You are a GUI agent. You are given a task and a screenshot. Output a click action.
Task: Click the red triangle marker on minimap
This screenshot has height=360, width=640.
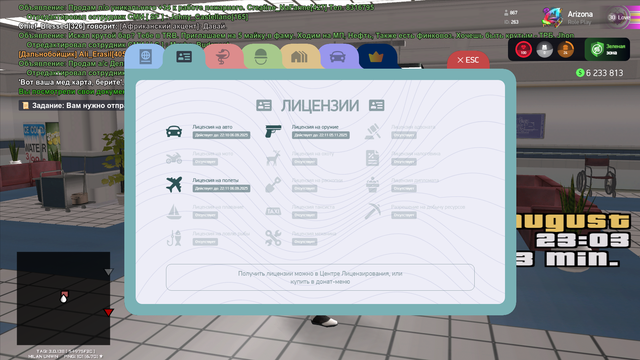108,312
